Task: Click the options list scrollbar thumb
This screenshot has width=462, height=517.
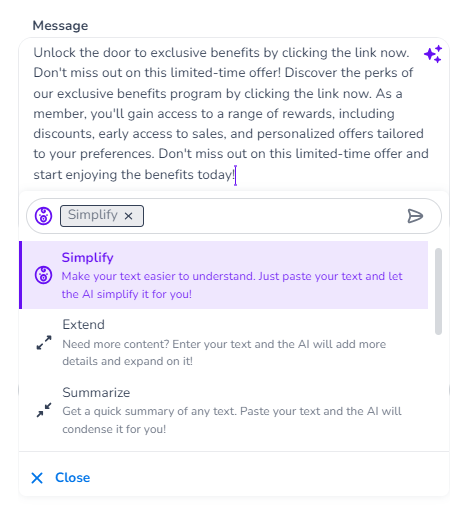Action: (x=438, y=291)
